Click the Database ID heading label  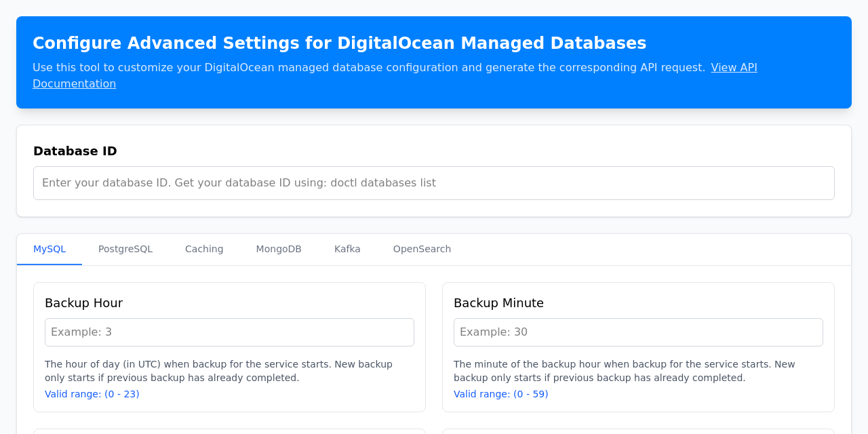(75, 151)
